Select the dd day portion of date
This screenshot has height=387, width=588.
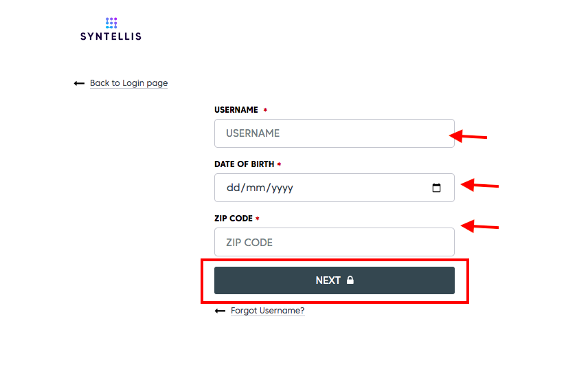click(234, 188)
